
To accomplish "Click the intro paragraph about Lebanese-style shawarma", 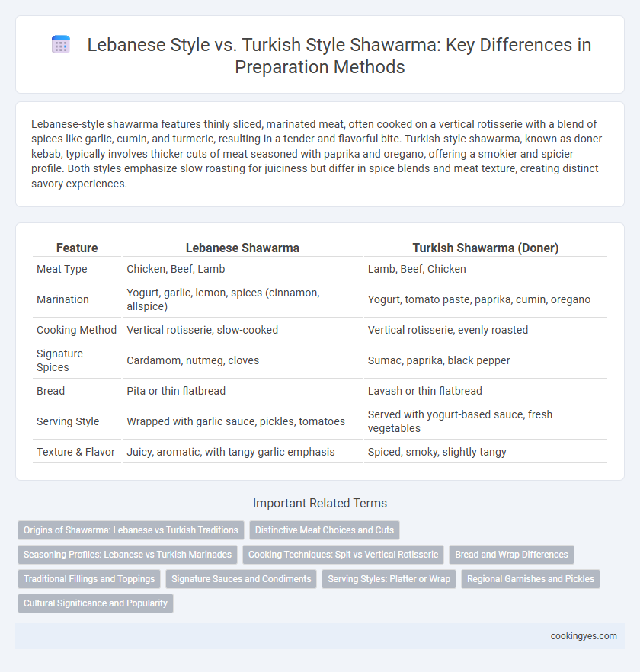I will [317, 154].
